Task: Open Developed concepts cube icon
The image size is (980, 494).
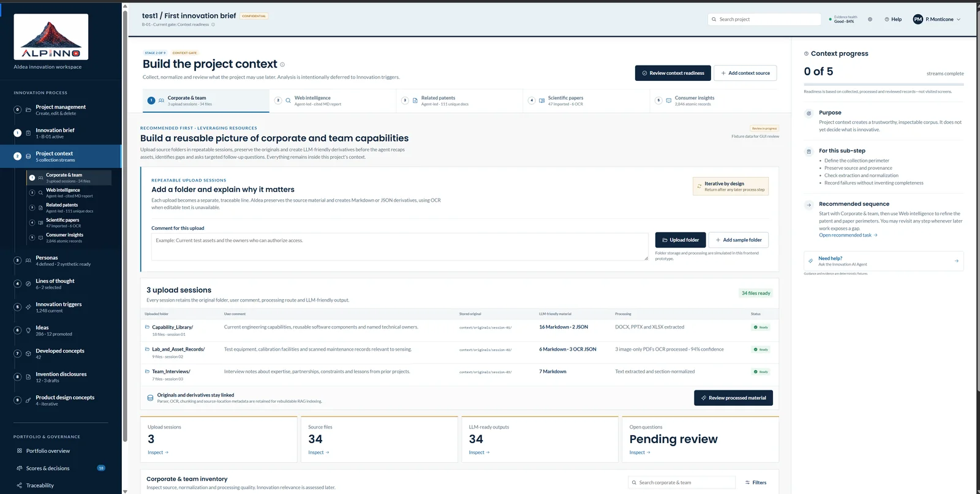Action: tap(28, 354)
